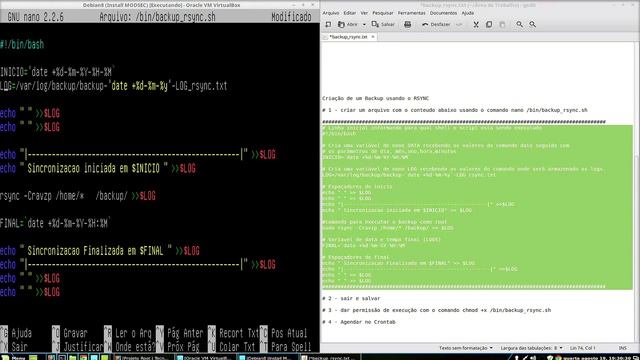
Task: Click the "# 1 - criar um arquivo" instruction line
Action: click(x=455, y=110)
